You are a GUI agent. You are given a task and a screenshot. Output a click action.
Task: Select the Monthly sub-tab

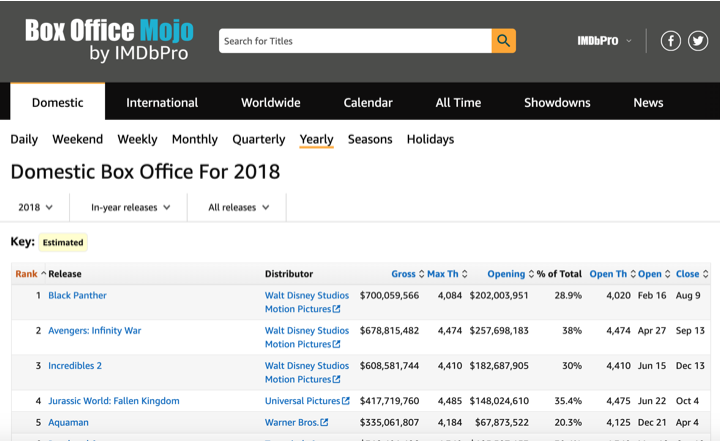pos(195,139)
